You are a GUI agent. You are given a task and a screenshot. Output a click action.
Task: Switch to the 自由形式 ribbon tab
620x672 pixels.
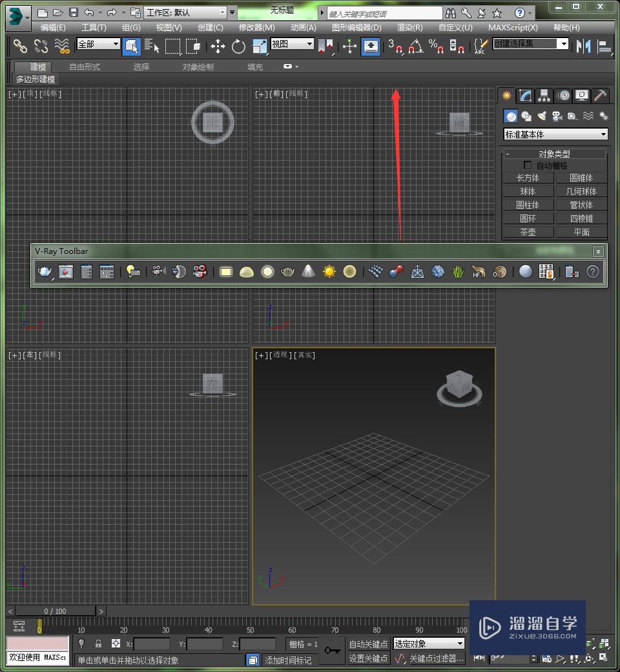[x=85, y=67]
